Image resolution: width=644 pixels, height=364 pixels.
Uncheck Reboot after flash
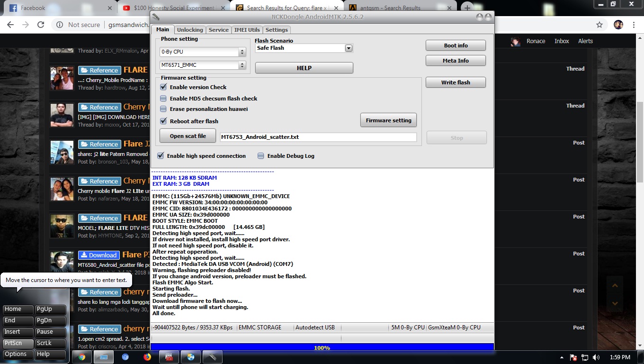click(x=163, y=121)
